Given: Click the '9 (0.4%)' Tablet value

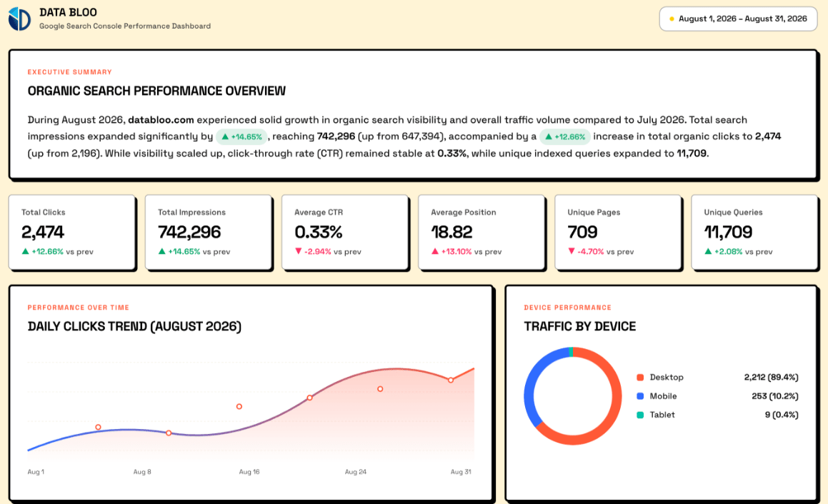Looking at the screenshot, I should point(782,415).
